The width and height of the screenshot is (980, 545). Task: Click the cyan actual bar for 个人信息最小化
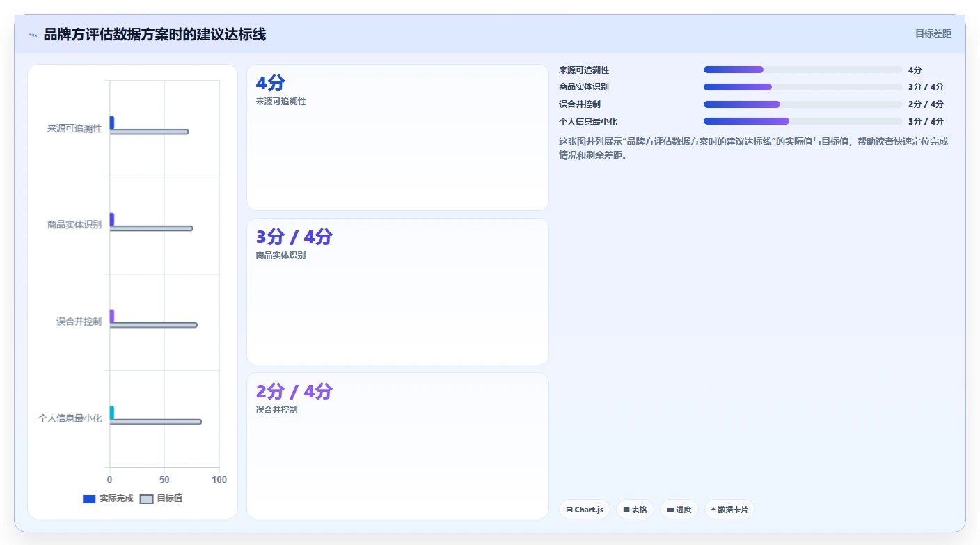tap(111, 413)
